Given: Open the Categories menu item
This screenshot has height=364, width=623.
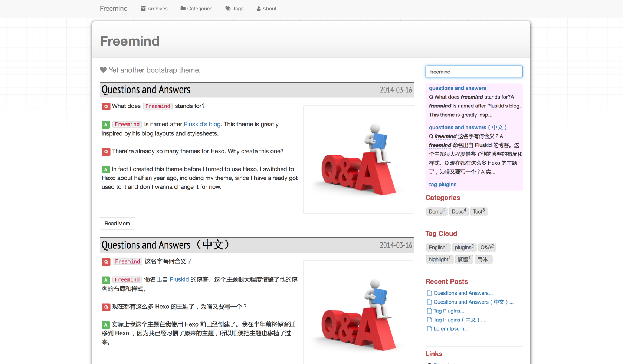Looking at the screenshot, I should [x=196, y=9].
